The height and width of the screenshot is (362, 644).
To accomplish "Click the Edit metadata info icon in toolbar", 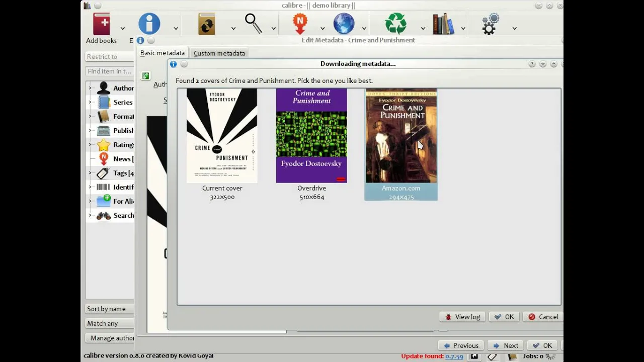I will click(149, 24).
